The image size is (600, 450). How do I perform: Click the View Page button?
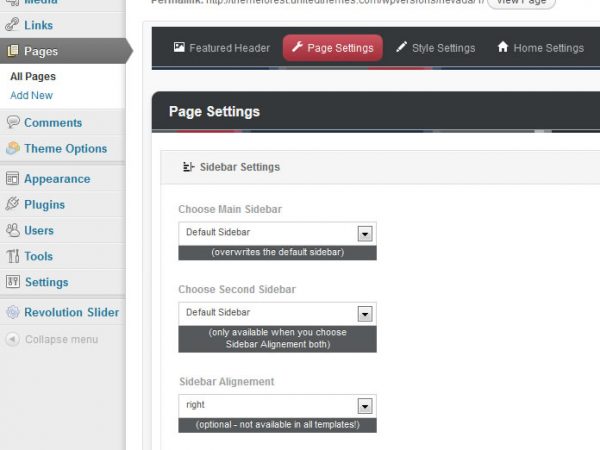521,3
